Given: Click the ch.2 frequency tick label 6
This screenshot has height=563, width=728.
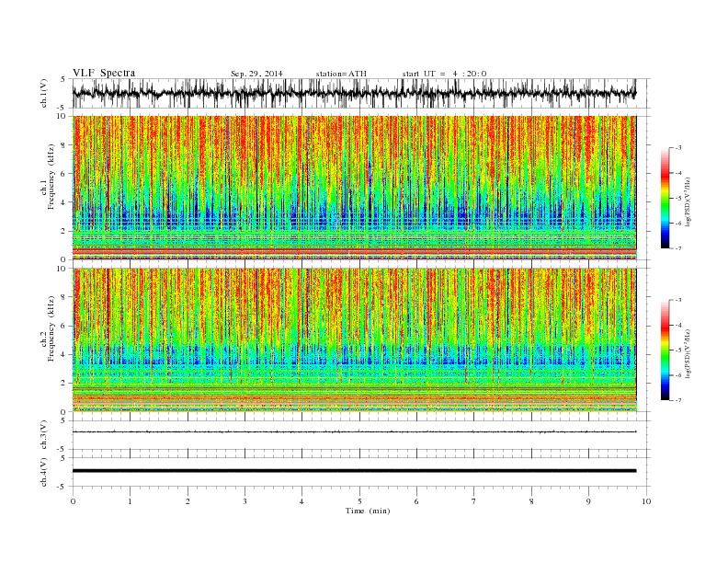Looking at the screenshot, I should click(x=64, y=326).
